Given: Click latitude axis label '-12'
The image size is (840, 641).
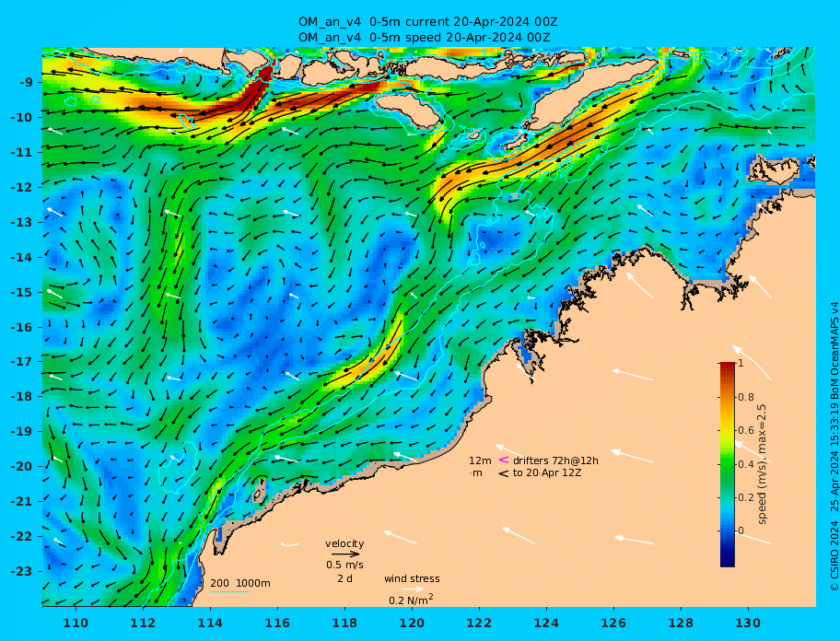Looking at the screenshot, I should (22, 187).
